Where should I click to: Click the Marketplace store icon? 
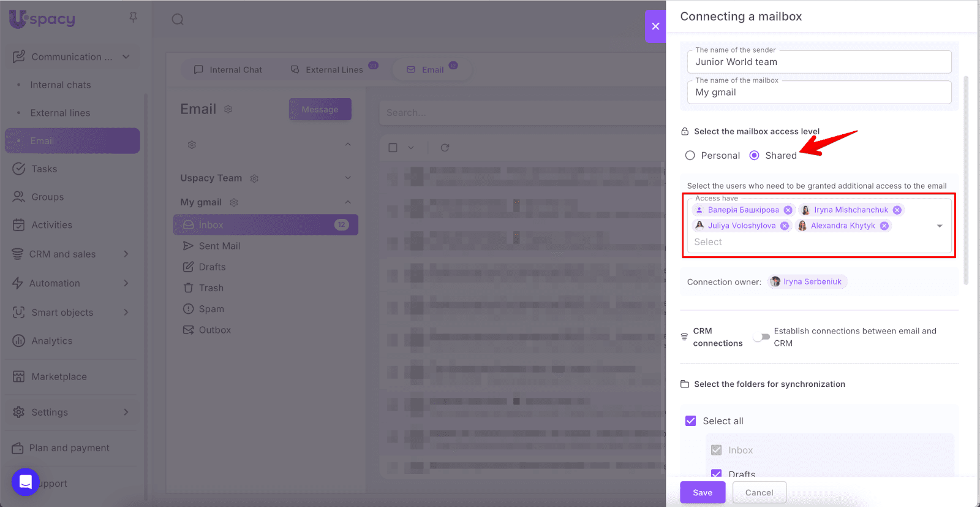tap(19, 376)
